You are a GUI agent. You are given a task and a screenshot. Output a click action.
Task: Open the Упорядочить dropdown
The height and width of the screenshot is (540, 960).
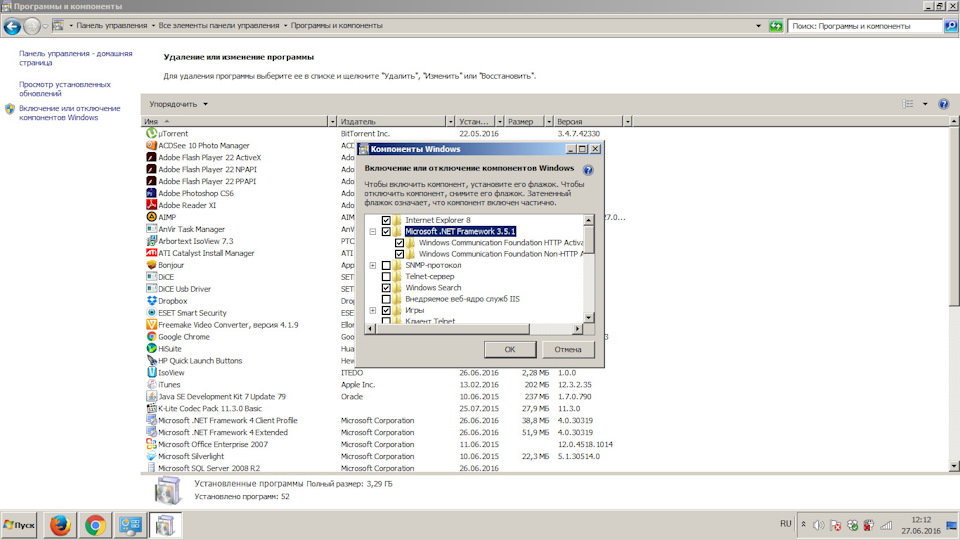pyautogui.click(x=178, y=104)
